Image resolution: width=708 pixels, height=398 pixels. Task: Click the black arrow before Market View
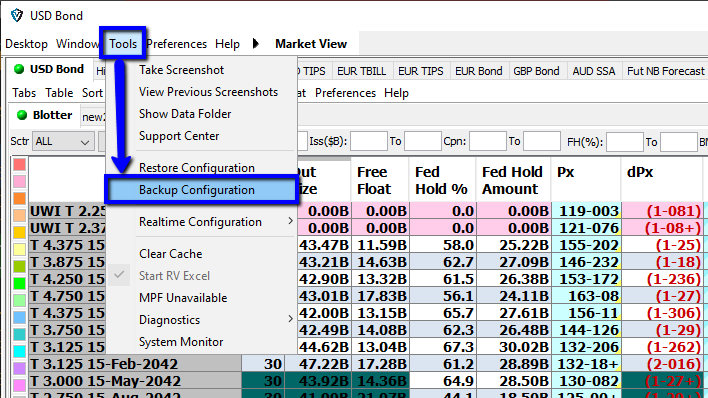click(x=256, y=44)
